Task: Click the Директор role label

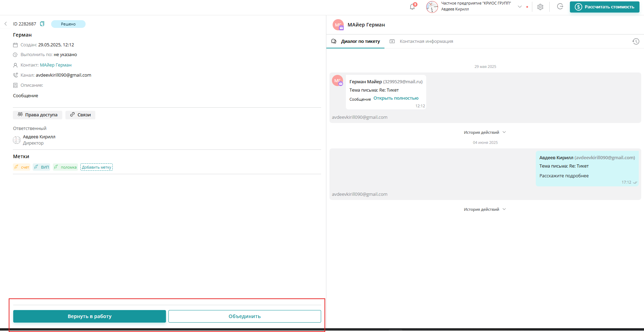Action: (33, 143)
